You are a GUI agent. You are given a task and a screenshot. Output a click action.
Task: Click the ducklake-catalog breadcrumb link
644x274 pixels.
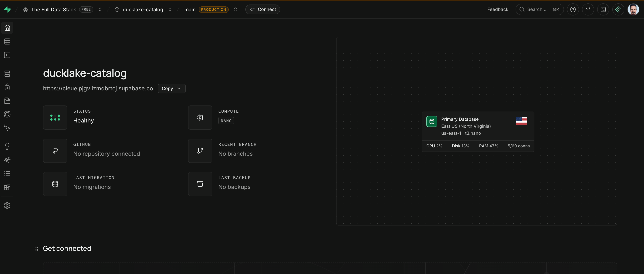(x=143, y=9)
